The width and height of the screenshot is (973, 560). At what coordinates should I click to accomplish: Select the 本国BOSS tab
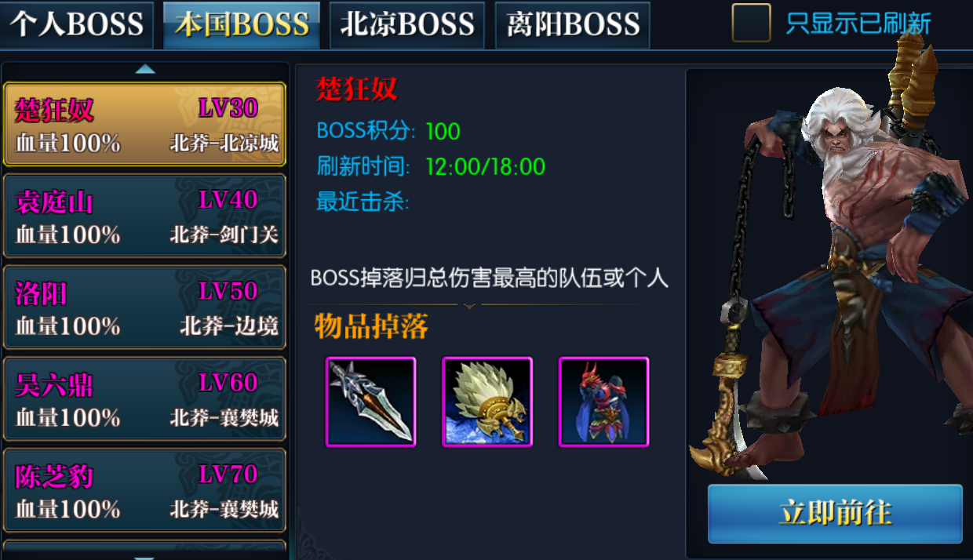242,24
